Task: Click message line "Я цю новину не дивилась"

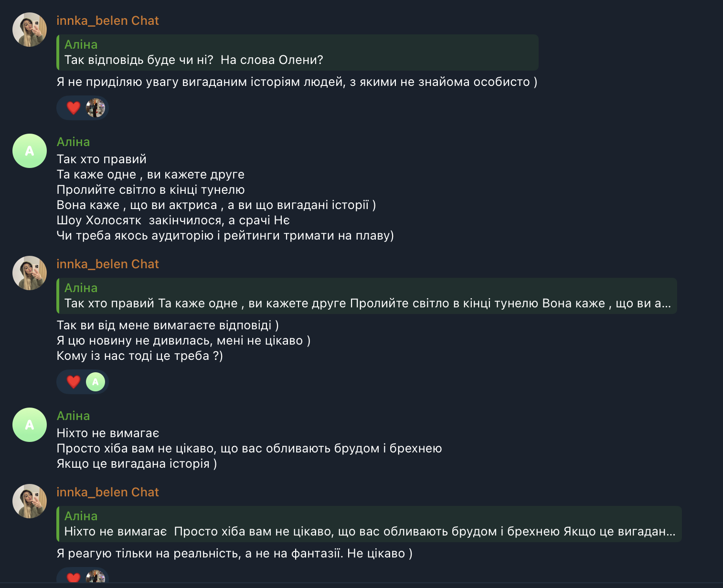Action: point(183,340)
